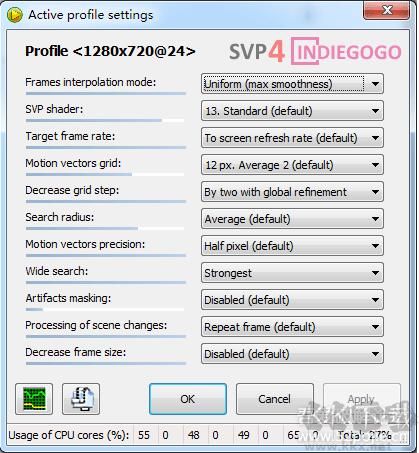Close the Active profile settings dialog
The image size is (419, 453).
pyautogui.click(x=386, y=11)
